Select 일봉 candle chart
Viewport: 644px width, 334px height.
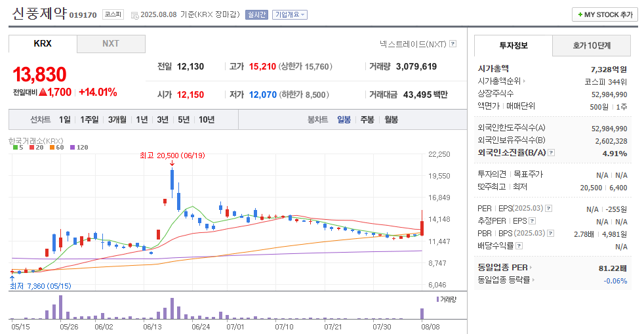coord(344,119)
